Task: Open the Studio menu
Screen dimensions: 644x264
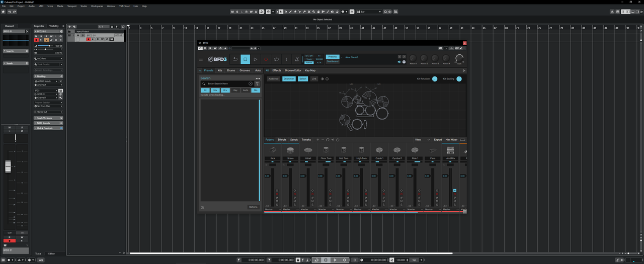Action: tap(84, 6)
